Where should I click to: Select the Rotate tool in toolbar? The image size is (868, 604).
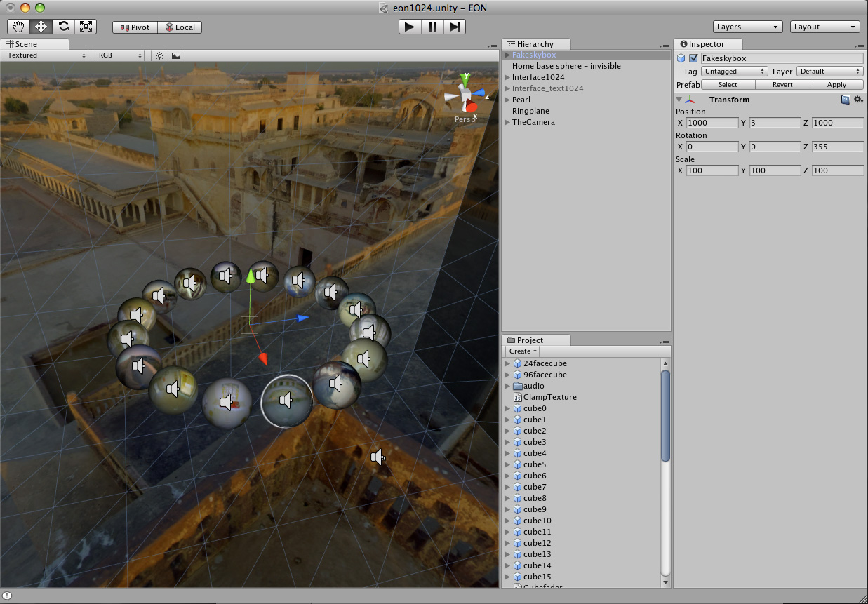[63, 27]
